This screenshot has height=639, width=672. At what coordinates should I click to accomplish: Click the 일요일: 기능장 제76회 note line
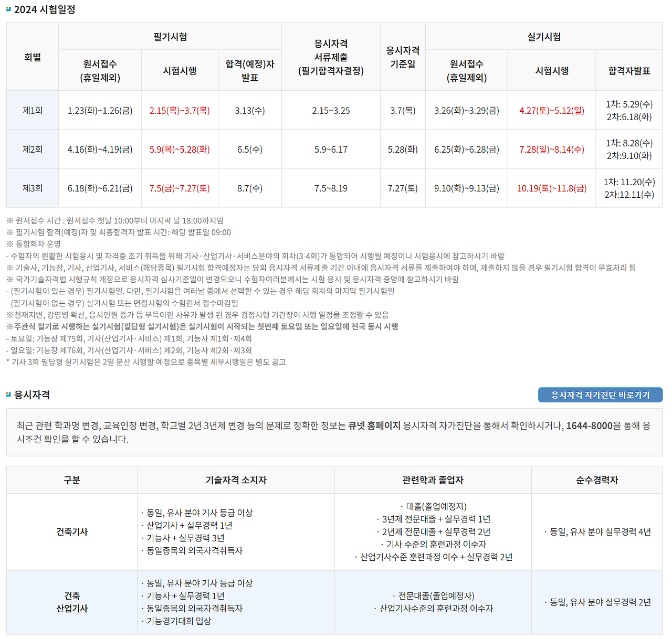point(129,350)
